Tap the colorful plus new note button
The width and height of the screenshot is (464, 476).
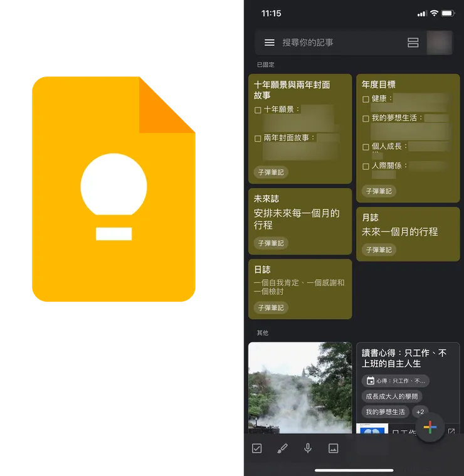click(x=430, y=427)
